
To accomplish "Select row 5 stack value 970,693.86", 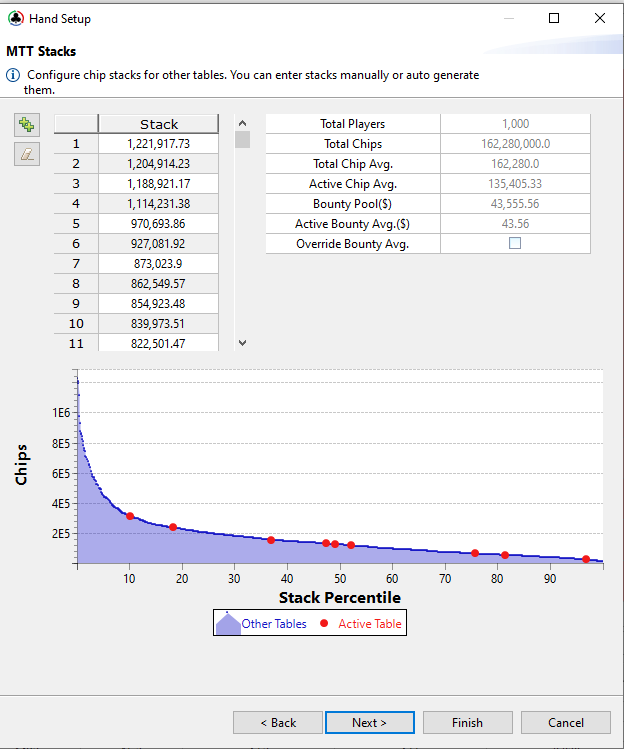I will (x=158, y=224).
